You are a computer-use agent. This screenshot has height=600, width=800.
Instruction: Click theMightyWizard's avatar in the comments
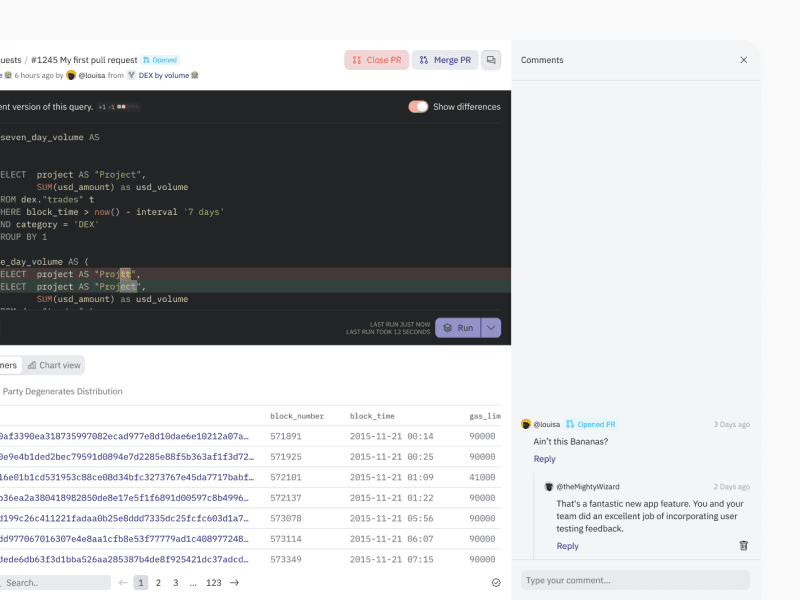click(x=549, y=486)
